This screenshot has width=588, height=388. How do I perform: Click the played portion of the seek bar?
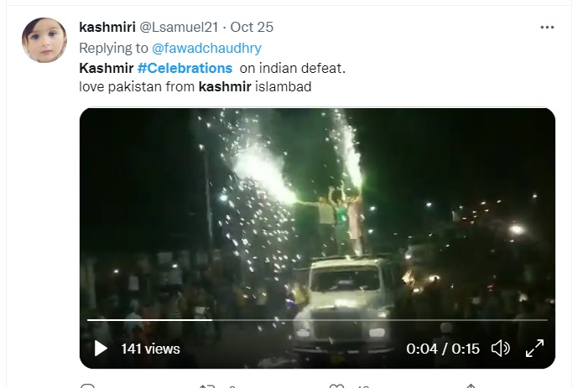(149, 319)
